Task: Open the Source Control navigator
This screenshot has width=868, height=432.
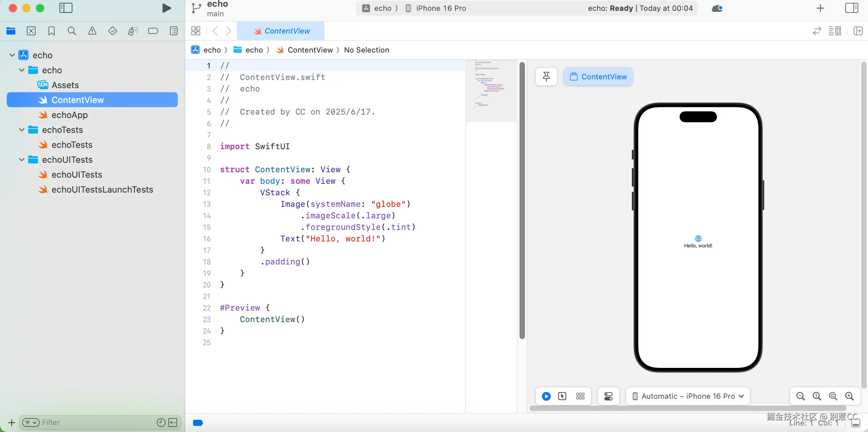Action: tap(31, 31)
